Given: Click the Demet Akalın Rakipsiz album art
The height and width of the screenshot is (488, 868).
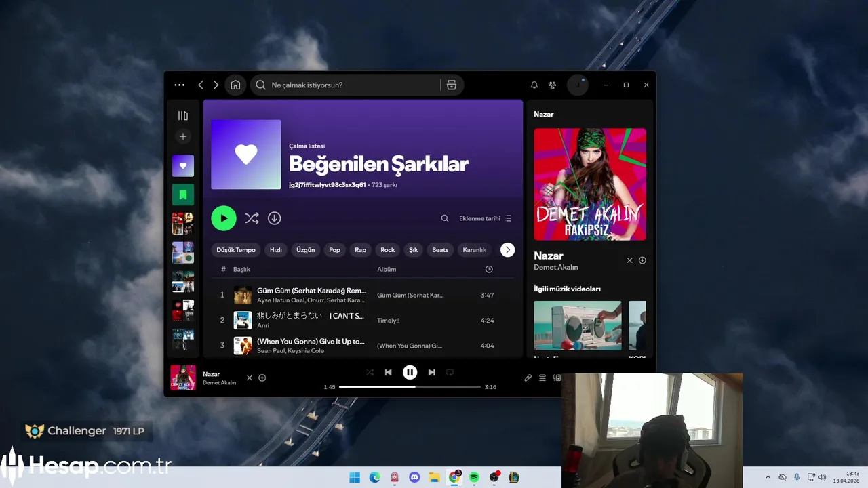Looking at the screenshot, I should coord(590,184).
